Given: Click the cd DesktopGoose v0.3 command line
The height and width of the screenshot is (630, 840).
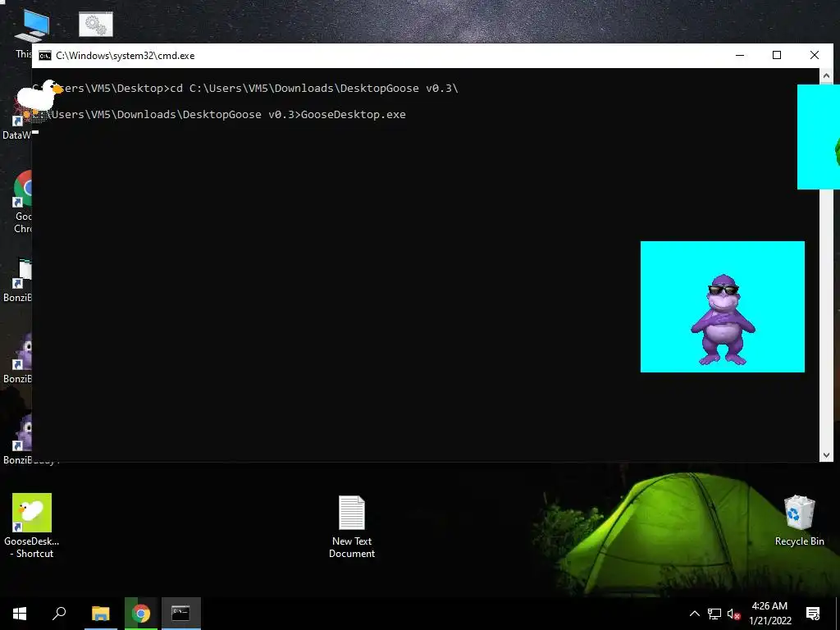Looking at the screenshot, I should (x=314, y=89).
